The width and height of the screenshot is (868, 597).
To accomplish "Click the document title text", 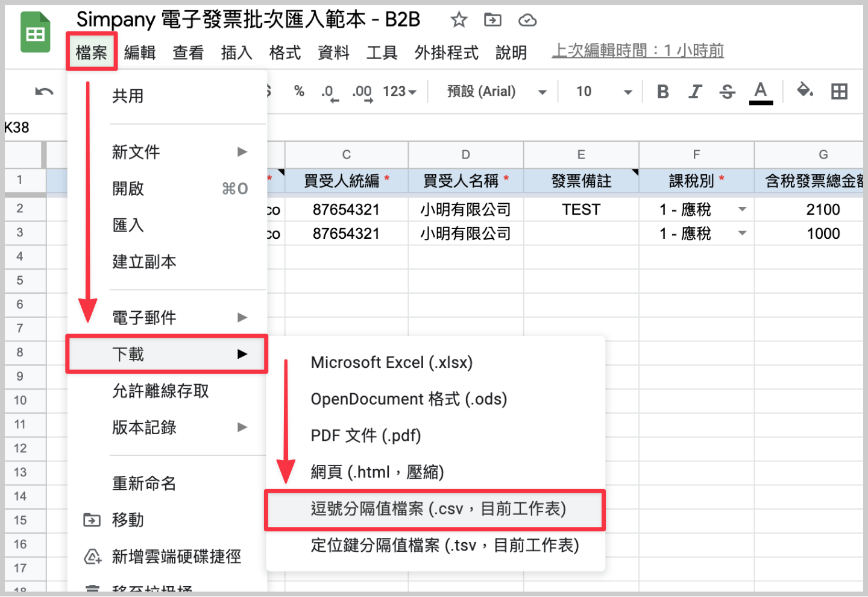I will (248, 19).
